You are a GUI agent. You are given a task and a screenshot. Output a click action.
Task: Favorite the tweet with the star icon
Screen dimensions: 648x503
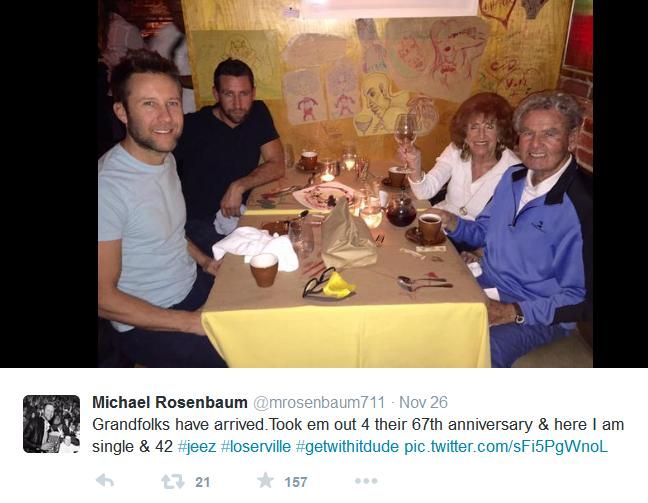pos(265,481)
